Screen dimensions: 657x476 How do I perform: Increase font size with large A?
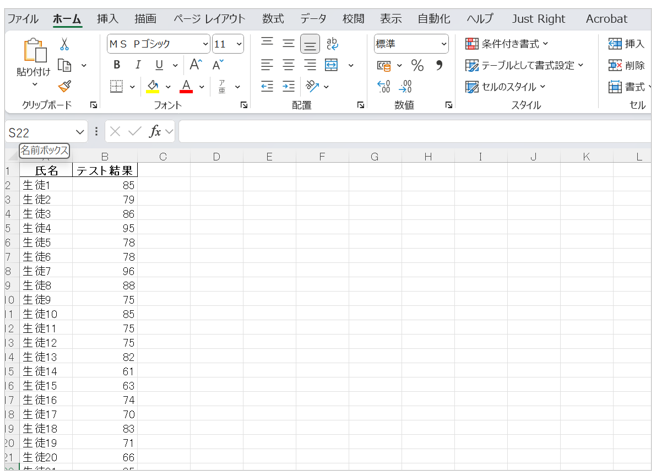[x=196, y=65]
